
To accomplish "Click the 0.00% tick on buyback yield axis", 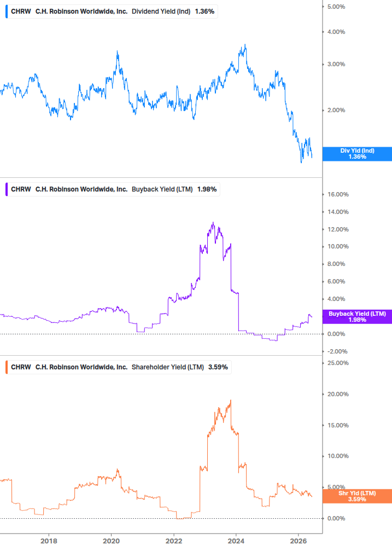I will click(336, 334).
